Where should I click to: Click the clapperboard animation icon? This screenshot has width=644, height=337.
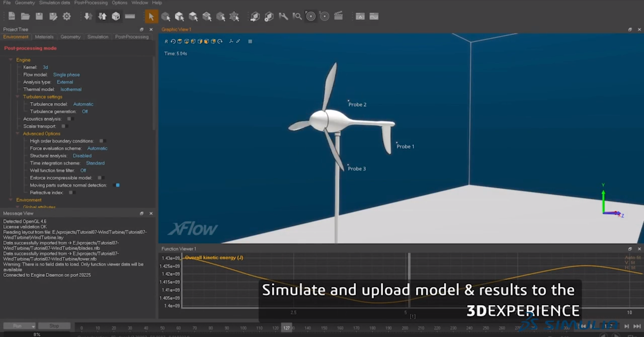point(338,16)
